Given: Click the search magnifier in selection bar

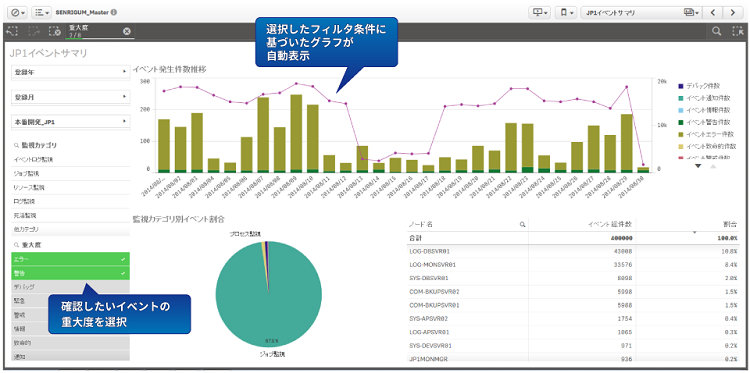Looking at the screenshot, I should [x=716, y=32].
